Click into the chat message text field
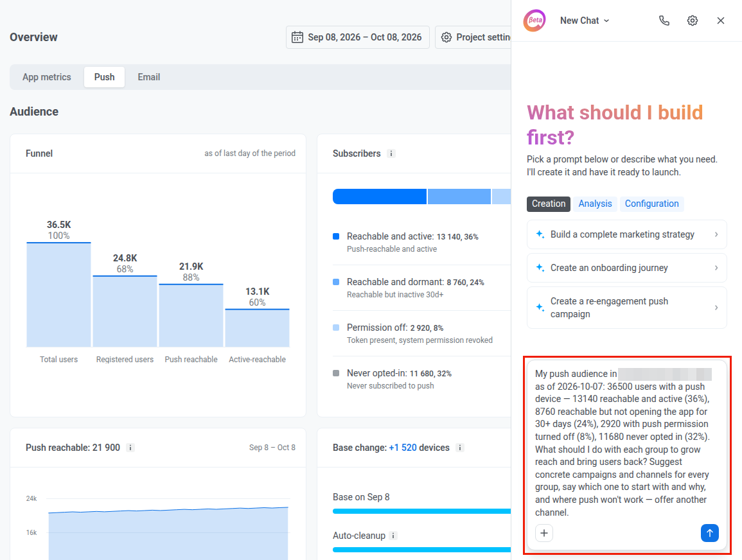This screenshot has height=560, width=742. 623,442
